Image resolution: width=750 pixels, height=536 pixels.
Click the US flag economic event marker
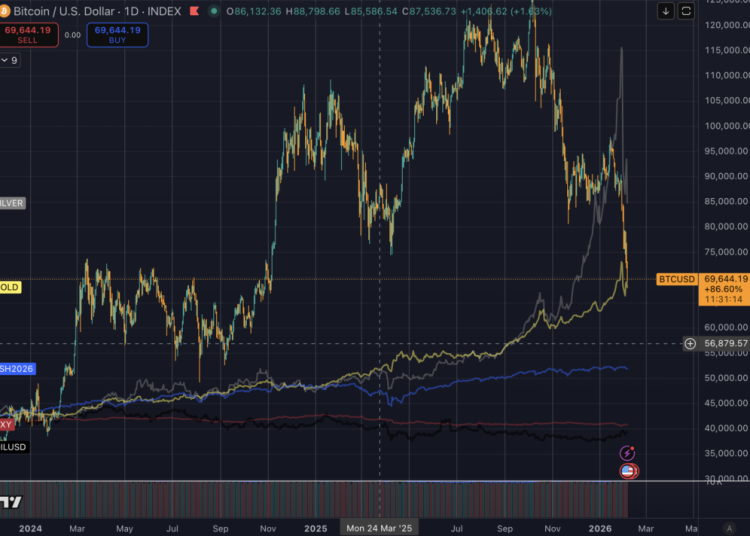pos(629,470)
